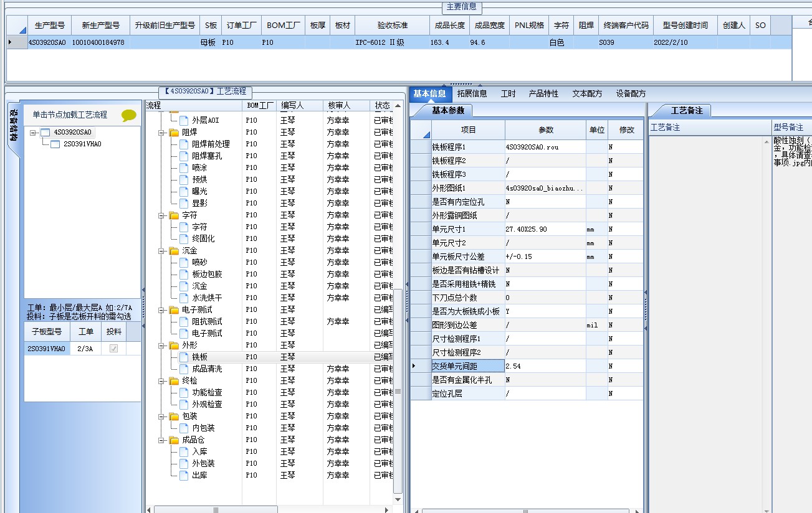Switch to the 设备配方 tab

tap(631, 93)
